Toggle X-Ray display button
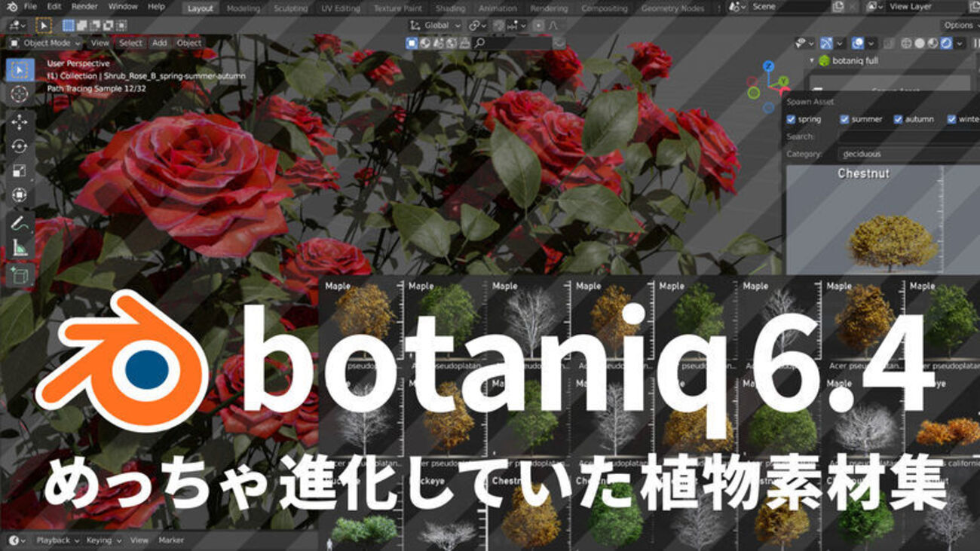The image size is (980, 551). (x=889, y=43)
